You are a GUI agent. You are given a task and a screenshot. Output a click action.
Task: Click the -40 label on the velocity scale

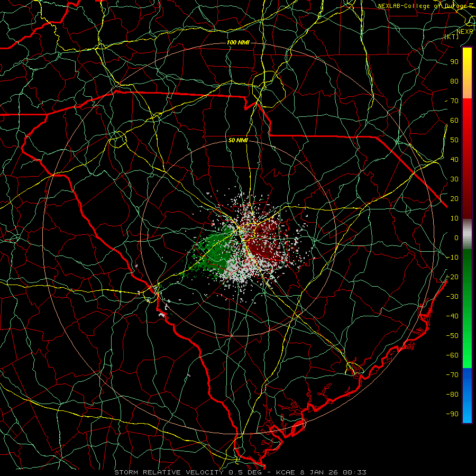pyautogui.click(x=452, y=316)
